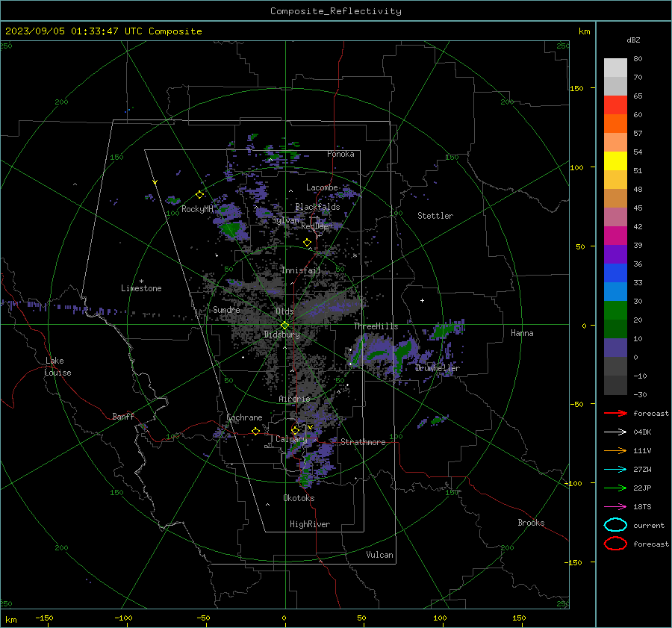This screenshot has height=628, width=672.
Task: Click the yellow diamond marker under Cochrane
Action: (x=255, y=432)
